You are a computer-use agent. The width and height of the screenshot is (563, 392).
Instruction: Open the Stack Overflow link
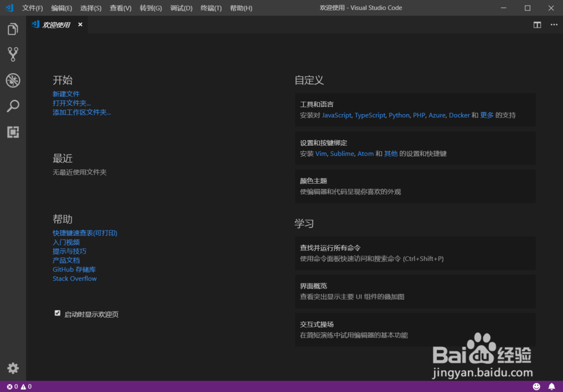(x=74, y=278)
